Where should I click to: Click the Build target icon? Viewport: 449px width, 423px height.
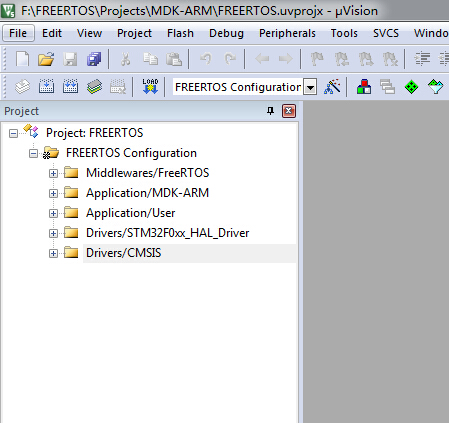tap(46, 87)
